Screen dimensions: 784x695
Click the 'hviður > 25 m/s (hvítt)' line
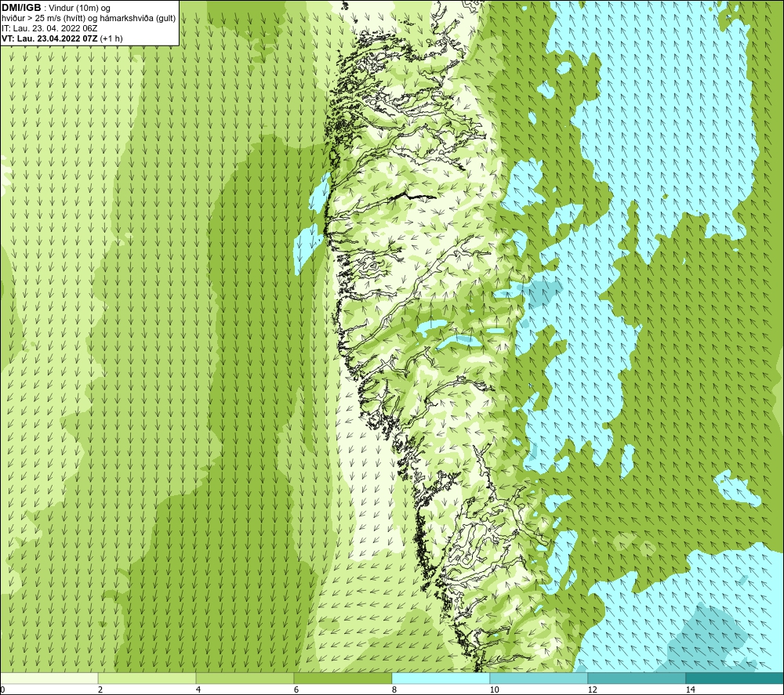(x=89, y=19)
